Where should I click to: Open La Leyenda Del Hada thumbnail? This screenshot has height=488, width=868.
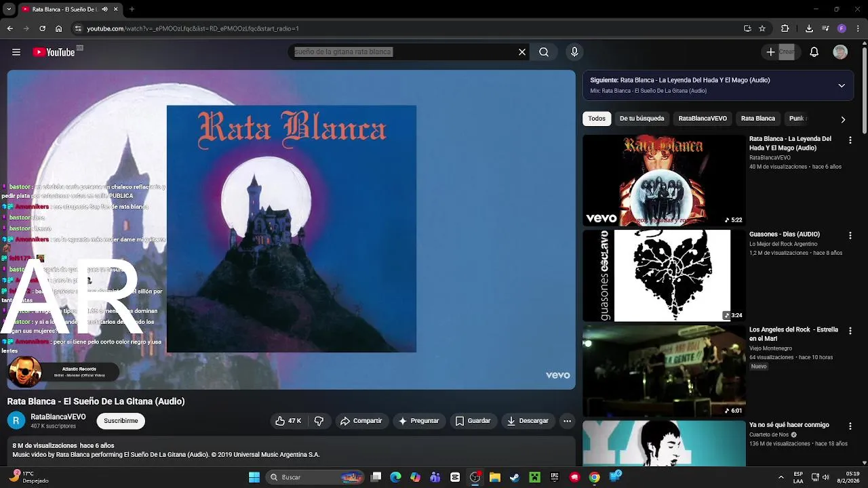(x=664, y=180)
